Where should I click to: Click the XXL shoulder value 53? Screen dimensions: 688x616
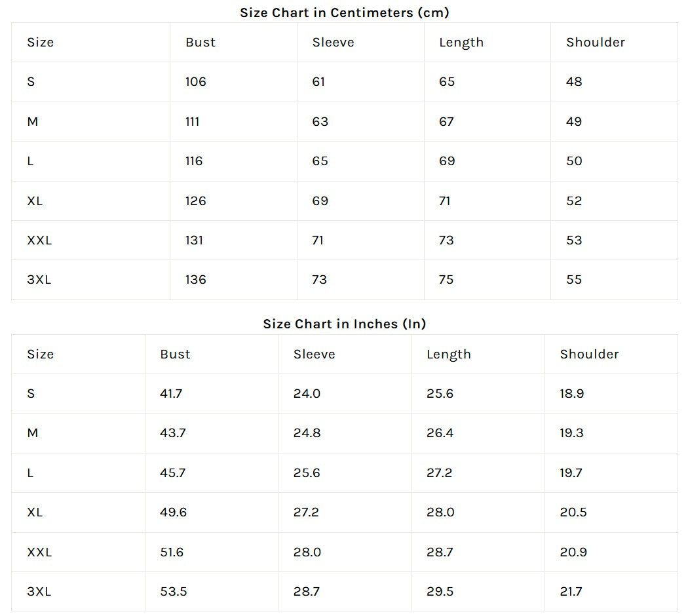point(574,241)
